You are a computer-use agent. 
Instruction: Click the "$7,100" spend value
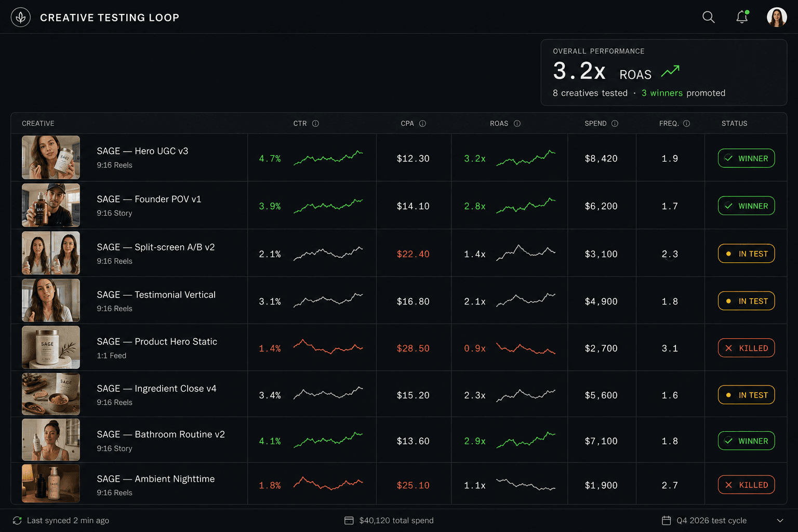pos(601,441)
